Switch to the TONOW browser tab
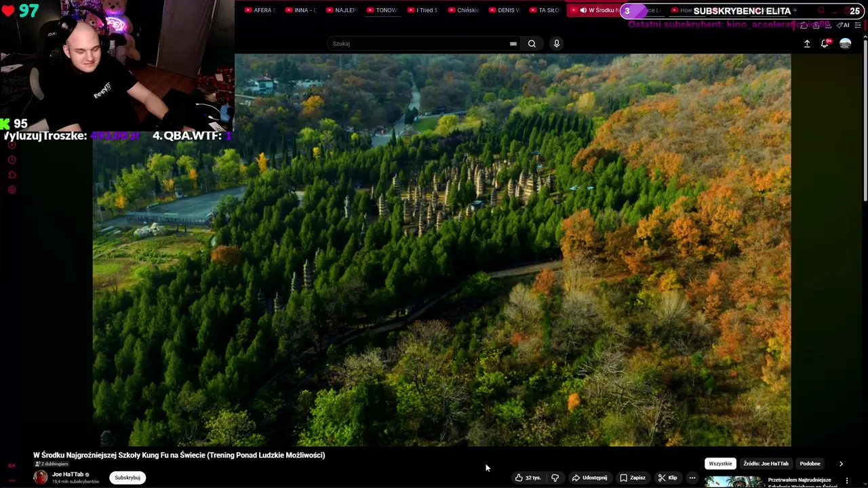Image resolution: width=868 pixels, height=488 pixels. [x=382, y=10]
